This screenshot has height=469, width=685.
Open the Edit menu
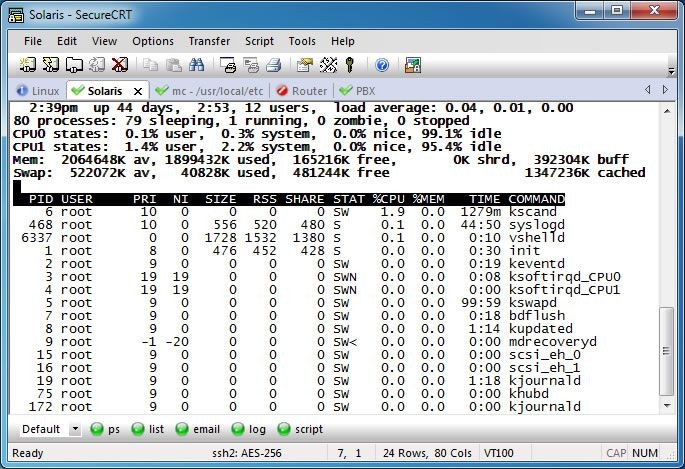(x=66, y=41)
